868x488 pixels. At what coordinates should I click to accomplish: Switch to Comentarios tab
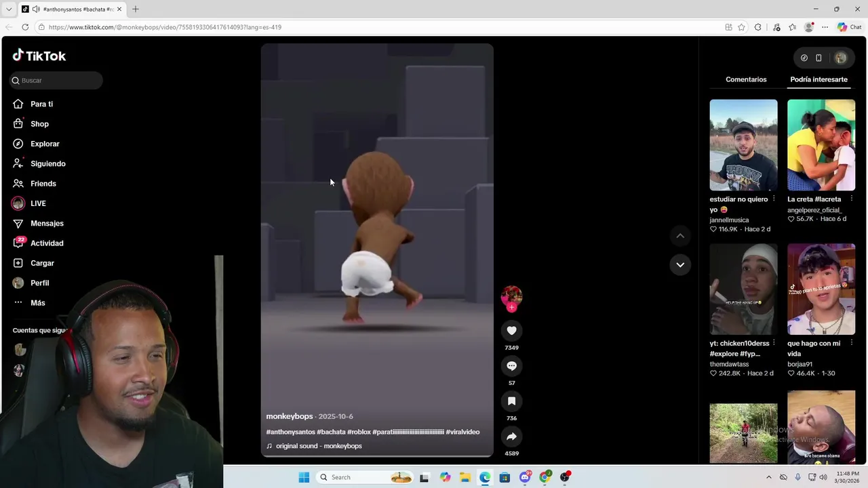tap(746, 79)
